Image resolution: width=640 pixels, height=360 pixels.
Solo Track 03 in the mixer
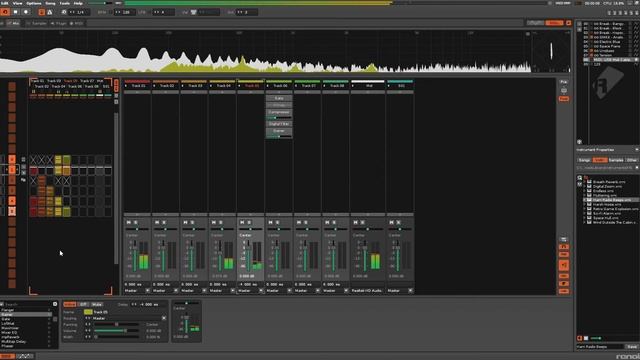coord(192,222)
